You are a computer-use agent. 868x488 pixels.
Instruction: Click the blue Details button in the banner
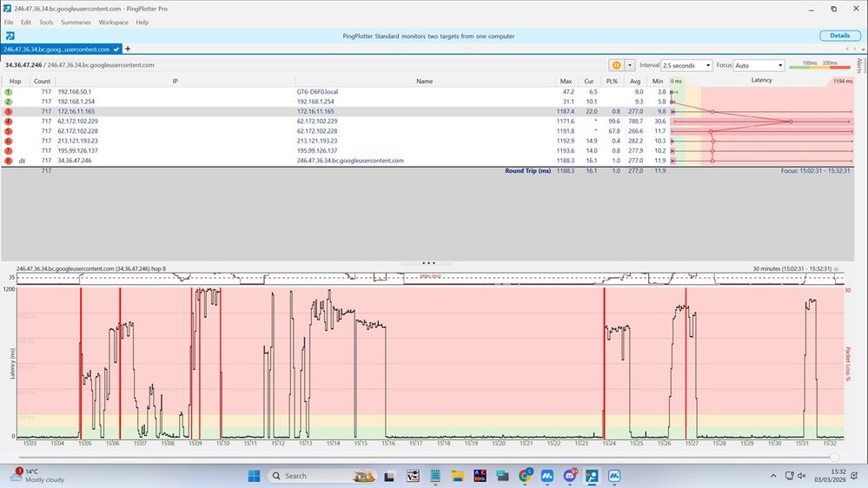(x=840, y=36)
